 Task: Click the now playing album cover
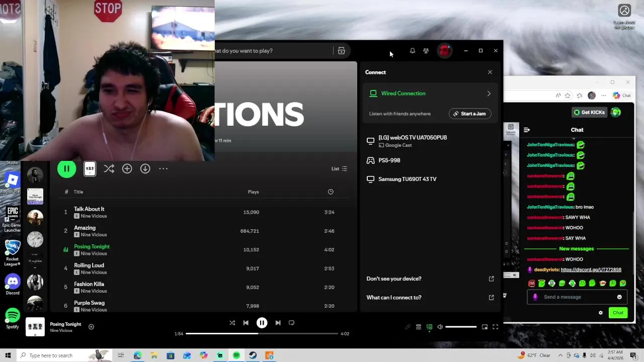35,327
